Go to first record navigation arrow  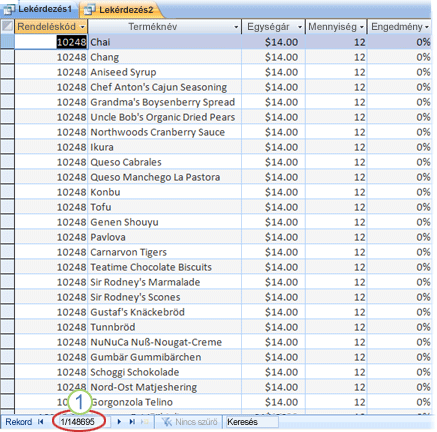41,422
